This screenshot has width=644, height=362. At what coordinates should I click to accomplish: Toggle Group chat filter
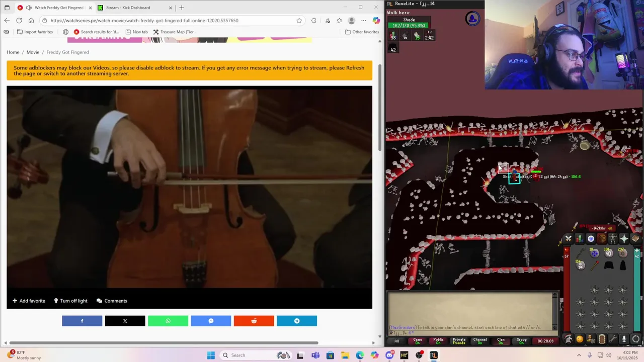(521, 341)
